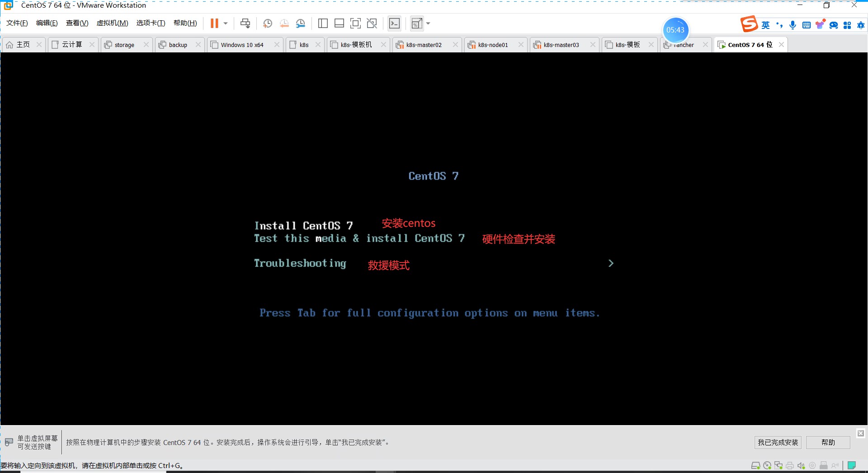Open Sogou skin shirt icon
Screen dimensions: 868x473
tap(820, 24)
